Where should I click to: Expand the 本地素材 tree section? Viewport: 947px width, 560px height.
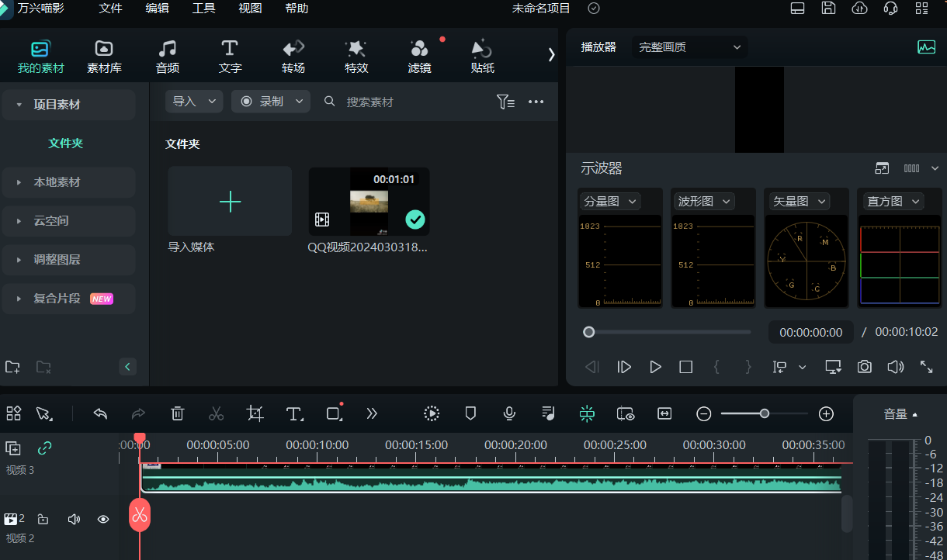(57, 182)
